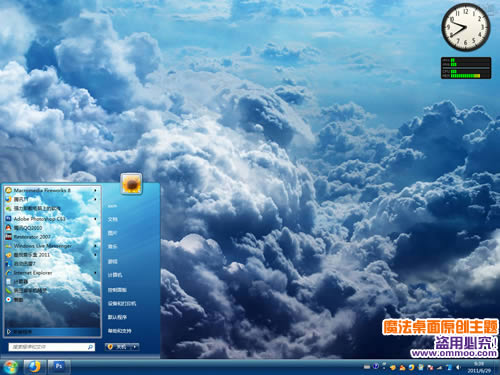Open 控制面板 Control Panel
The height and width of the screenshot is (375, 500).
point(117,290)
